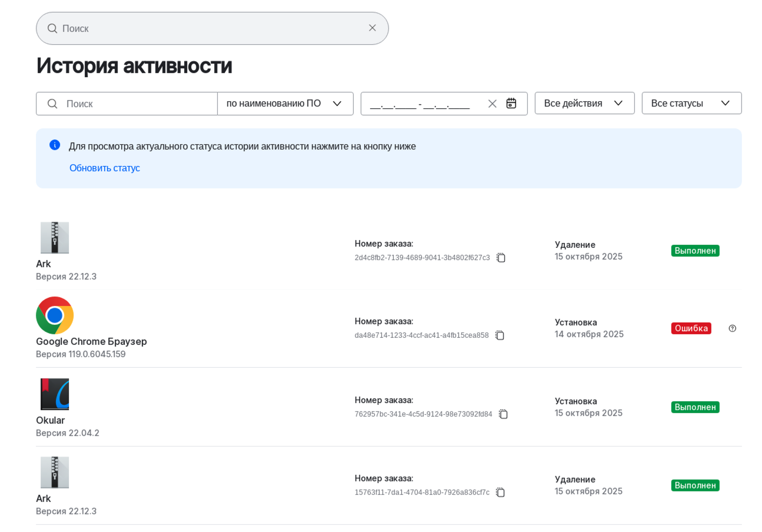The image size is (762, 532).
Task: Click the 'Обновить статус' link
Action: (x=105, y=168)
